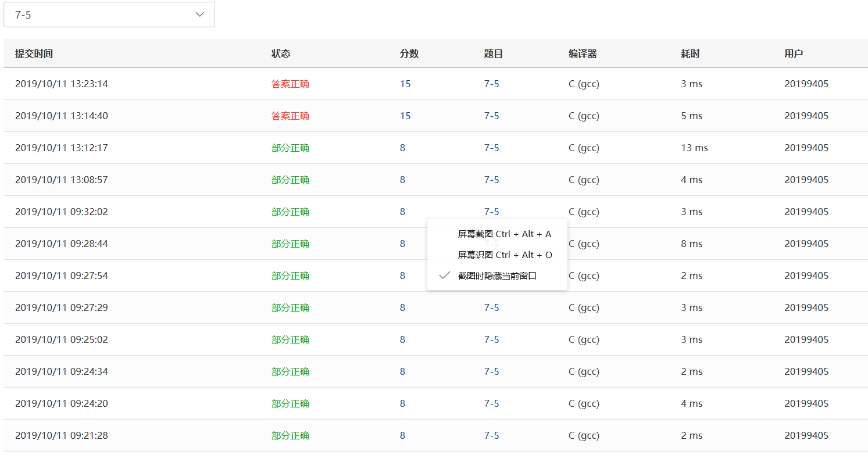Click 答案正确 status in the 13:14:40 row
The height and width of the screenshot is (458, 868).
tap(290, 116)
